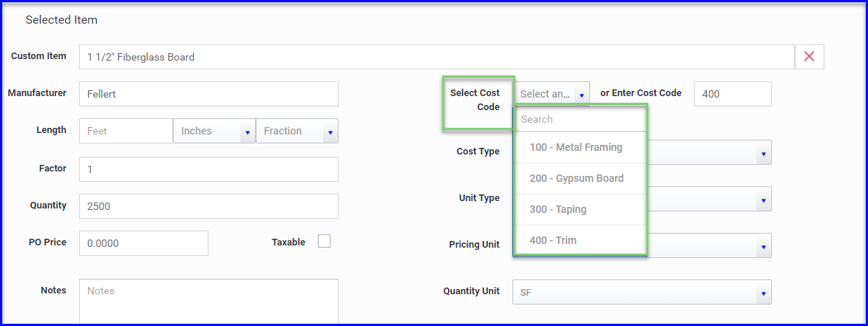This screenshot has width=868, height=326.
Task: Open the Cost Type dropdown arrow
Action: [763, 153]
